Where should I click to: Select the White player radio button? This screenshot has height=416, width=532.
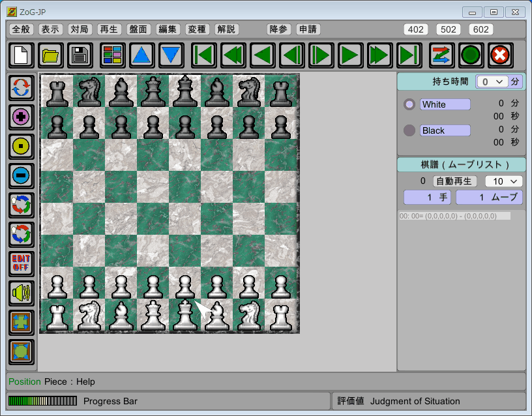pyautogui.click(x=409, y=104)
